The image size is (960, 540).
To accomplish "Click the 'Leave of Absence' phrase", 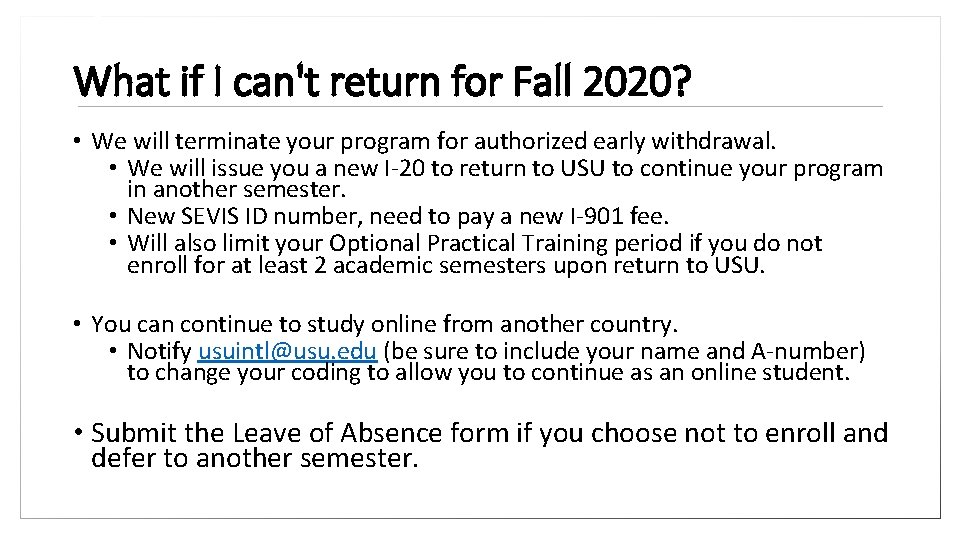I will (x=337, y=433).
